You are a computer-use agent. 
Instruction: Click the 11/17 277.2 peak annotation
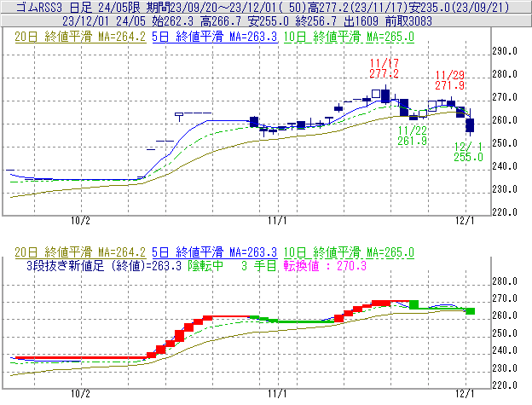384,68
